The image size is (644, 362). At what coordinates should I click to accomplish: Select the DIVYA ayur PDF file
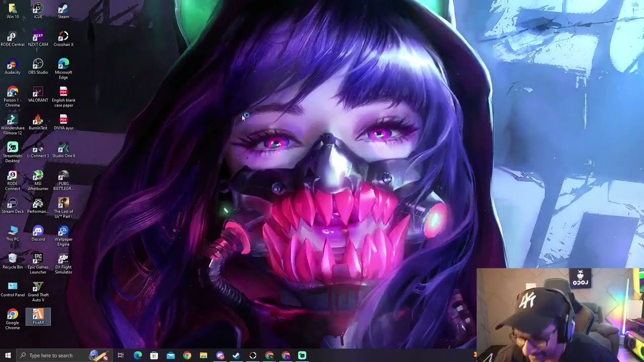pyautogui.click(x=63, y=122)
